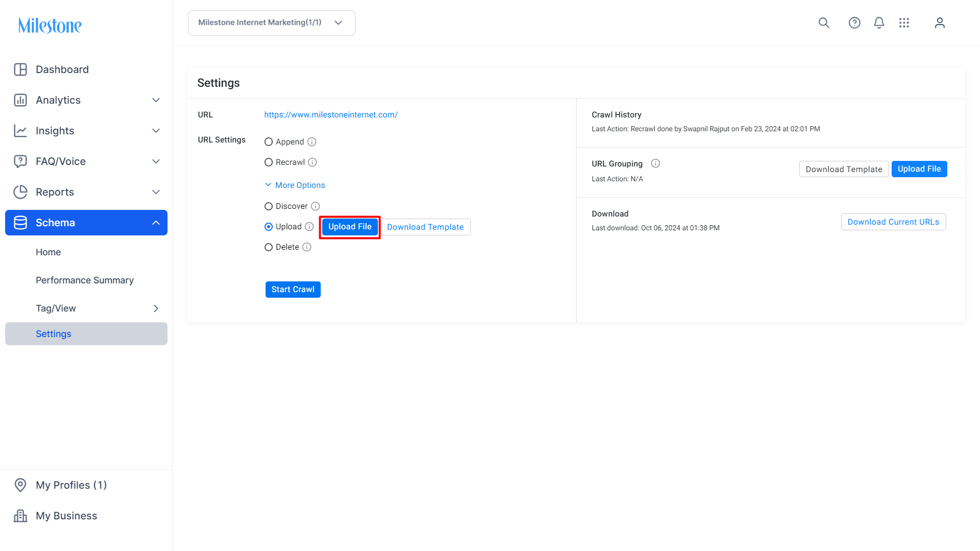The height and width of the screenshot is (551, 980).
Task: Open the help question mark icon
Action: [x=854, y=23]
